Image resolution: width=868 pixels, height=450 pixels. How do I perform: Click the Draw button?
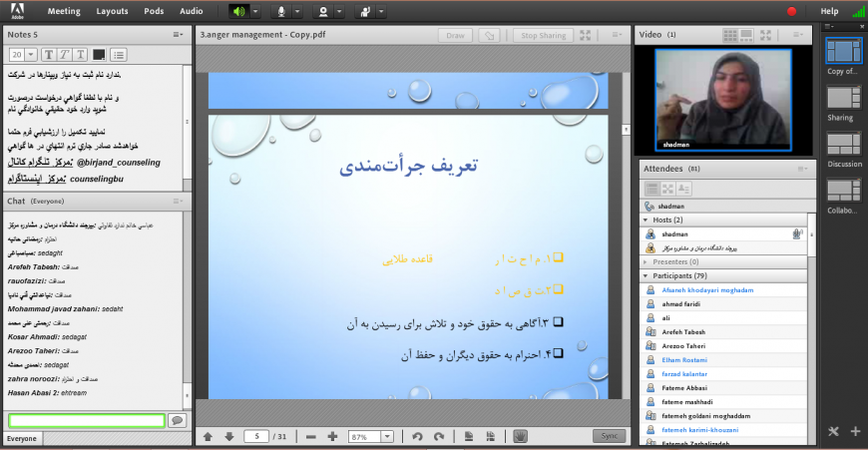point(455,35)
